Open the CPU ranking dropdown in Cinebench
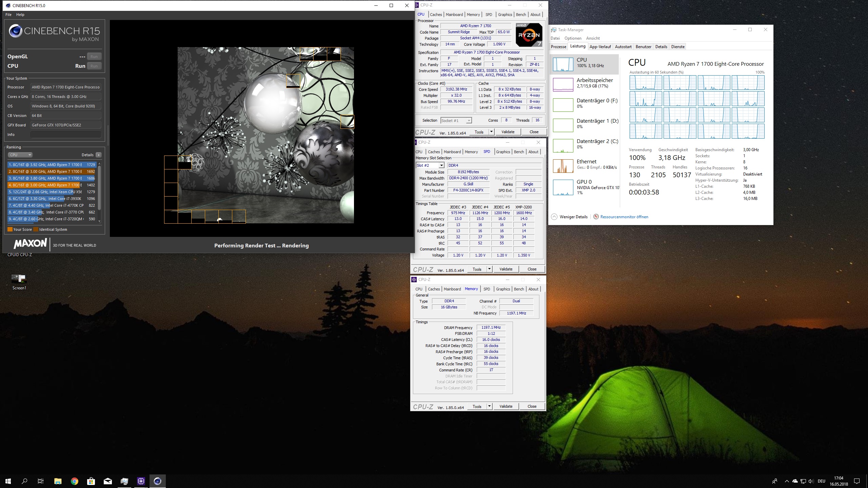Image resolution: width=868 pixels, height=488 pixels. tap(20, 155)
